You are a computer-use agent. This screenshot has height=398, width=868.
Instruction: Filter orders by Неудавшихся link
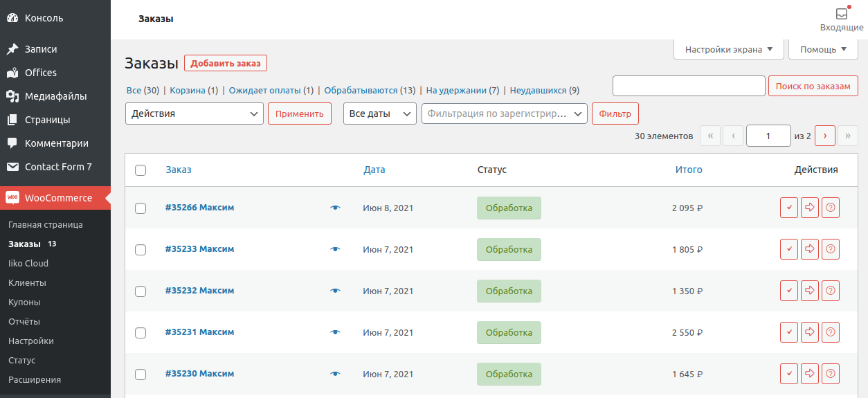[538, 91]
